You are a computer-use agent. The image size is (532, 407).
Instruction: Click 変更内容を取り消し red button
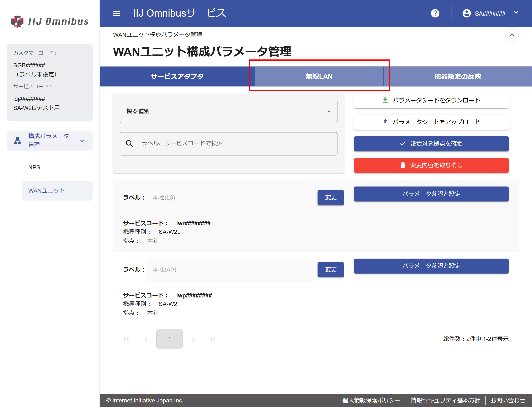[431, 165]
